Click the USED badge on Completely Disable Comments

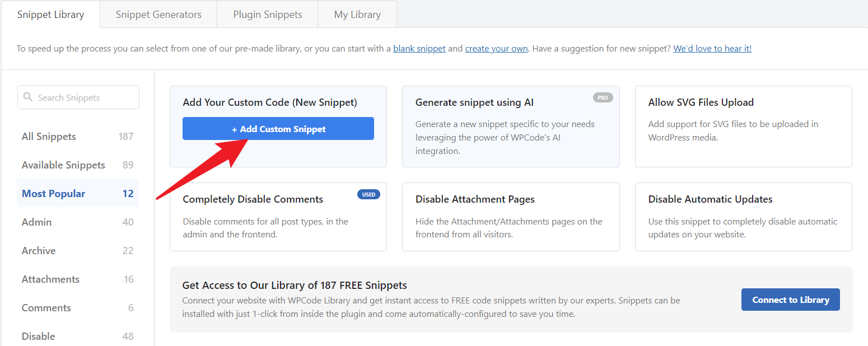[368, 194]
